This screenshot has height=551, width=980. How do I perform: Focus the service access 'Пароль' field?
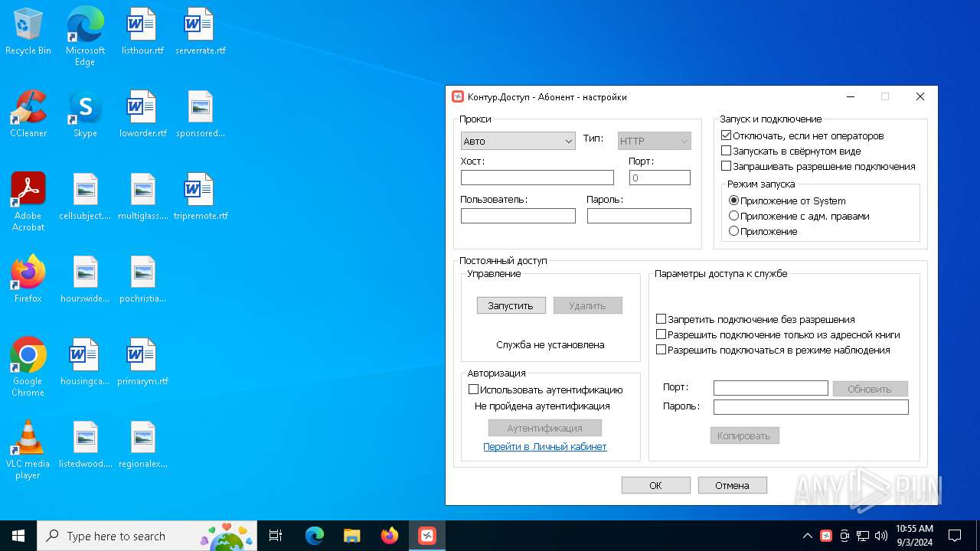pos(811,407)
